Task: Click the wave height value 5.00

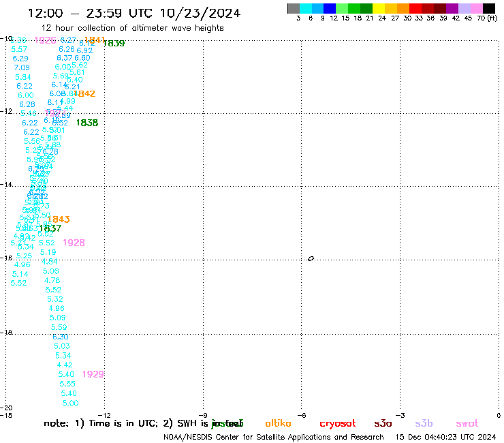Action: [70, 403]
